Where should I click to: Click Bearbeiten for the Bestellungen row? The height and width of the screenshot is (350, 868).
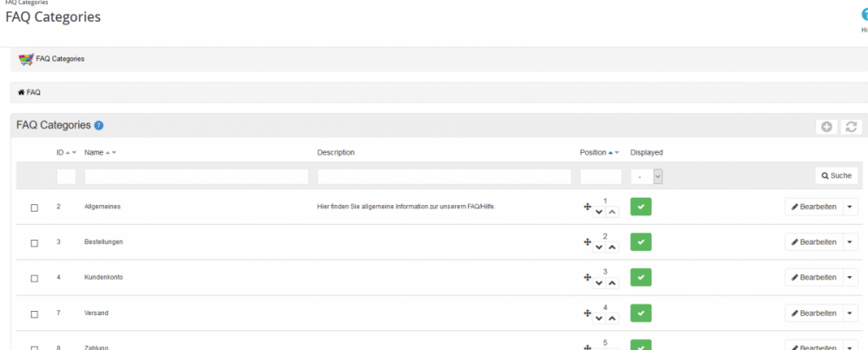coord(813,242)
